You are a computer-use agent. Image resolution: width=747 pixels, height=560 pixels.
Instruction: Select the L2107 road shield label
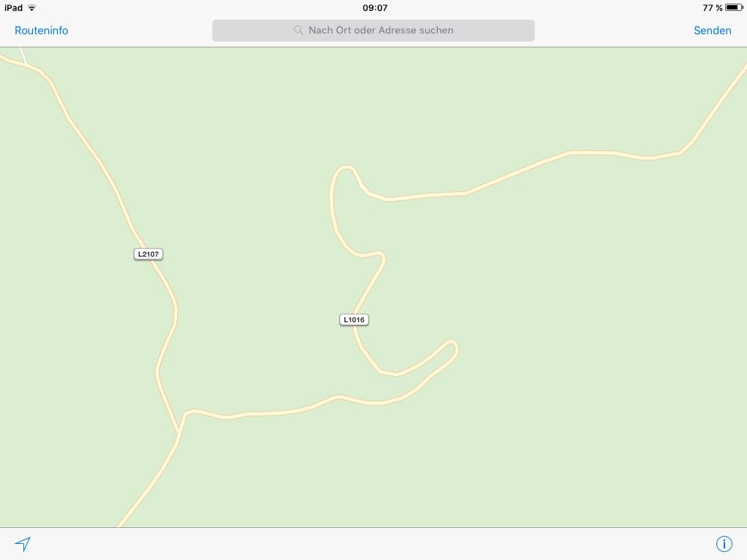(x=148, y=254)
